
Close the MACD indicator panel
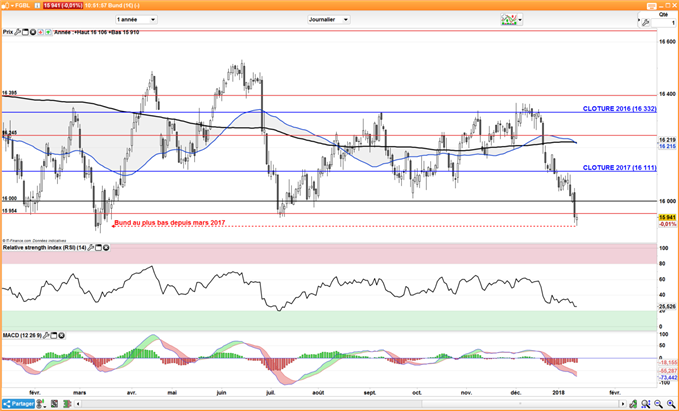[x=61, y=336]
